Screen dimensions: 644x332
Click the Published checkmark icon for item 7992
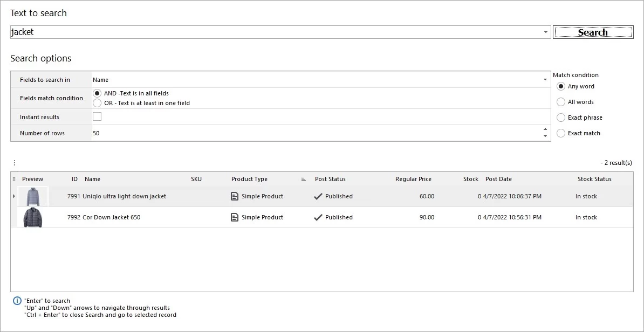(x=319, y=217)
